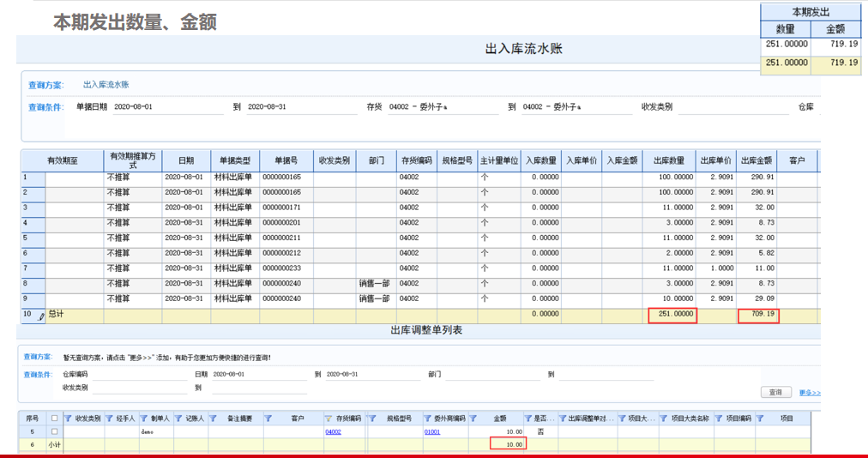868x458 pixels.
Task: Open filter for 收发类别 column in adjustment list
Action: coord(68,419)
